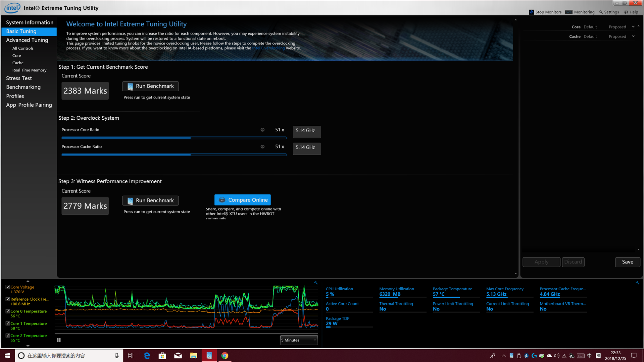644x362 pixels.
Task: Click the graph panel wrench settings icon
Action: tap(315, 283)
